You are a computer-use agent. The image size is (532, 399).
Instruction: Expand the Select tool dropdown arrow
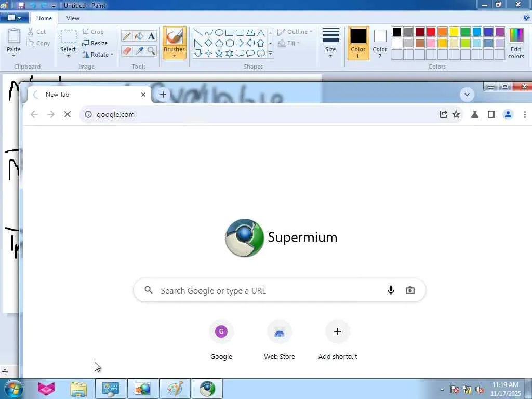(x=68, y=56)
